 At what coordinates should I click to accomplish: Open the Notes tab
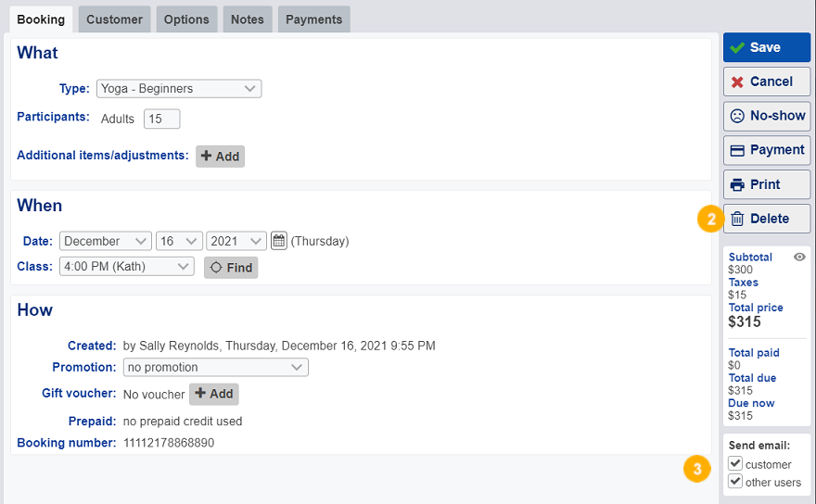tap(248, 19)
